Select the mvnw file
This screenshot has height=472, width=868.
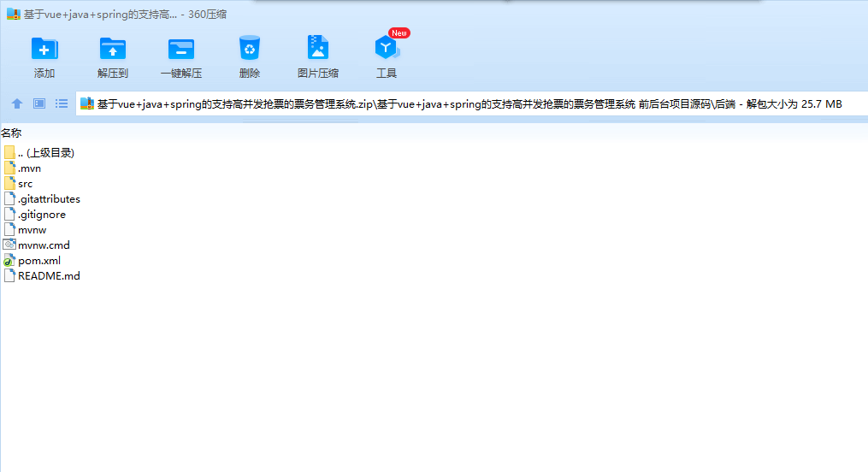[x=25, y=230]
